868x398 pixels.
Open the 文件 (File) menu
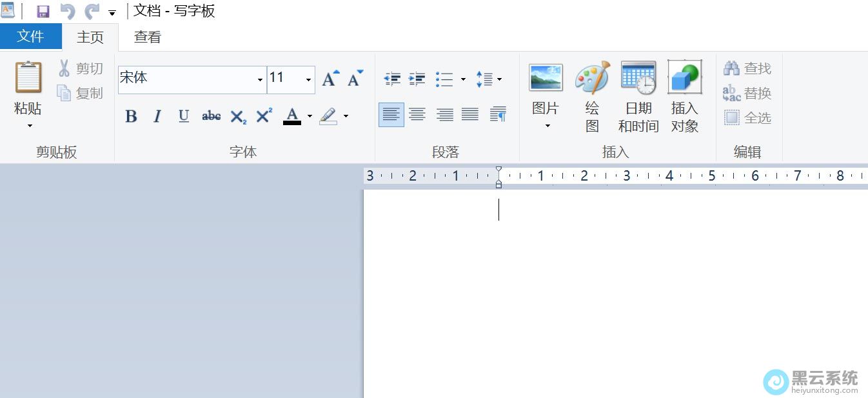pos(30,37)
